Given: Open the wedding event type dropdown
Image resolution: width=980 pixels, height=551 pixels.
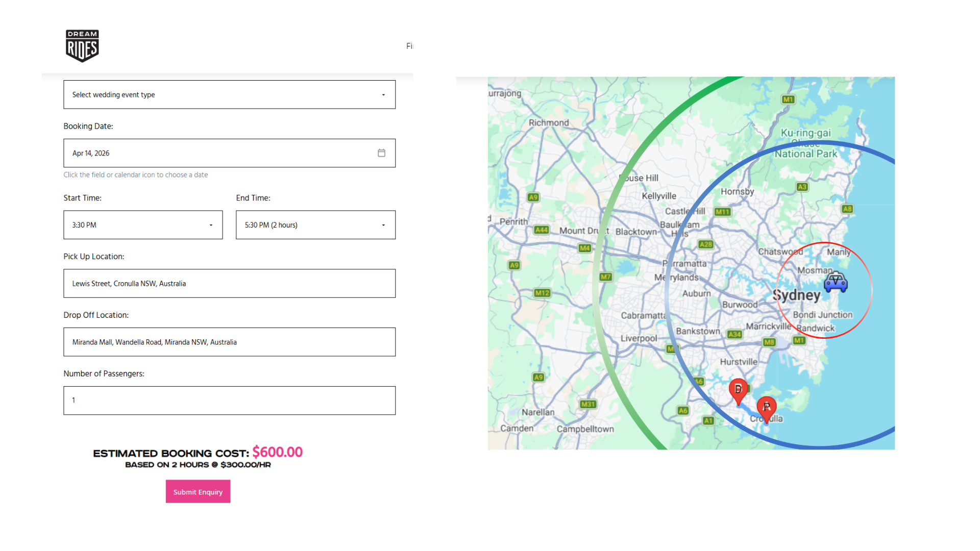Looking at the screenshot, I should click(229, 94).
